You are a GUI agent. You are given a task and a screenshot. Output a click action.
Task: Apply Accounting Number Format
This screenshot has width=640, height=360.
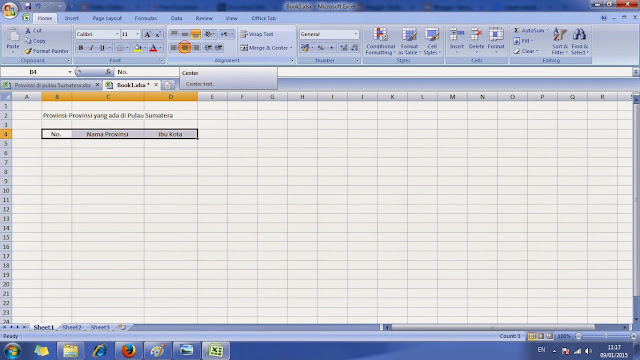coord(305,48)
